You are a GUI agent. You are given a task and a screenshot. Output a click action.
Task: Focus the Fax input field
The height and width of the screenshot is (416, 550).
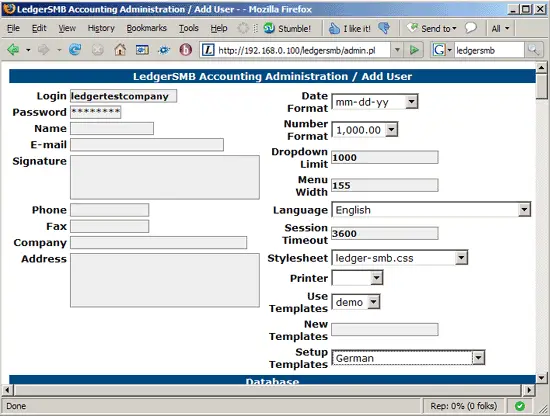click(x=109, y=226)
